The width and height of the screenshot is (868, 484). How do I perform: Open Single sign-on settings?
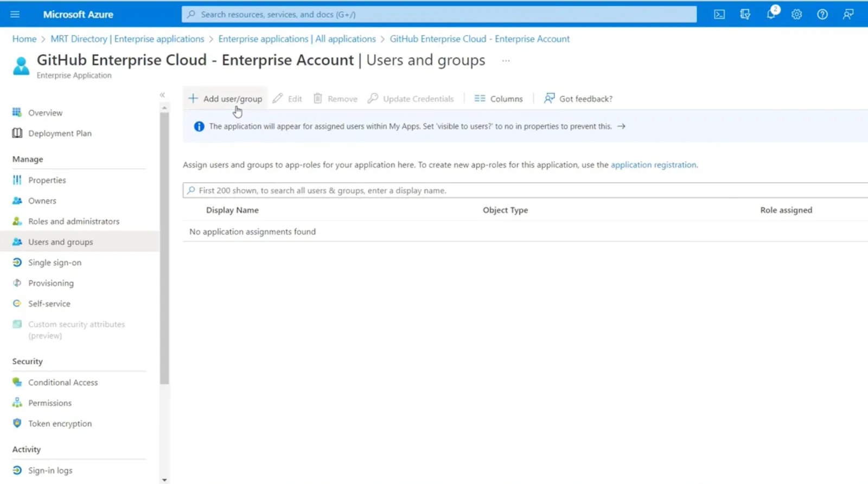[54, 262]
